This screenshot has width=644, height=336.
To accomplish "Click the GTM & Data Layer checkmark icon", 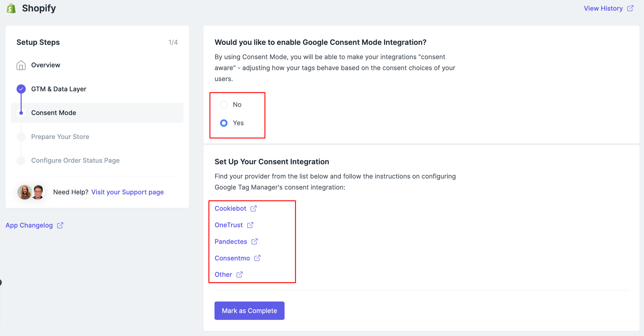I will 21,89.
